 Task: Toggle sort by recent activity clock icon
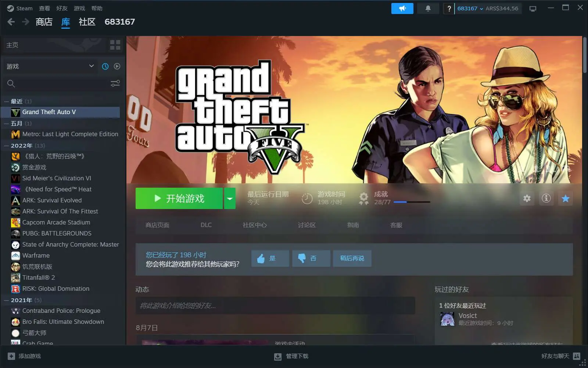pyautogui.click(x=105, y=66)
